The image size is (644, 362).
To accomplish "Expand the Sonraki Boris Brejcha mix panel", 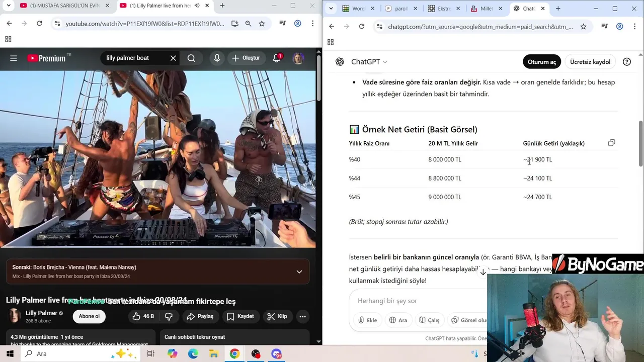I will pyautogui.click(x=299, y=271).
